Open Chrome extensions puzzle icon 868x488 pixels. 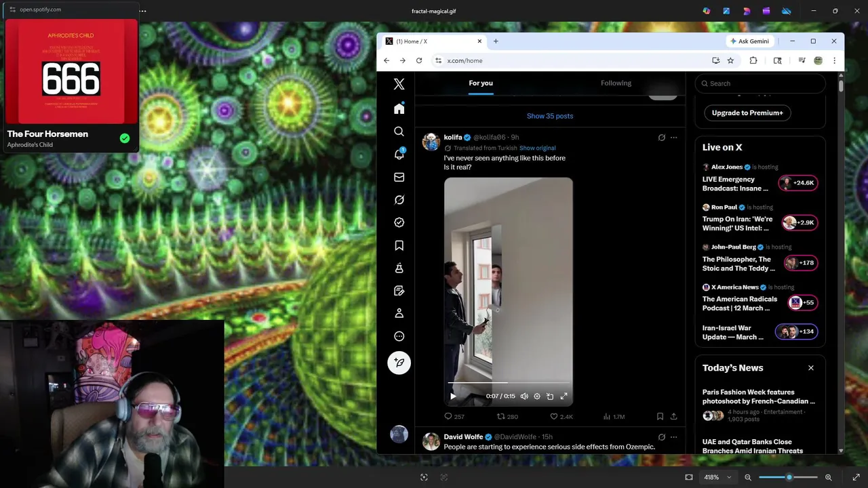tap(753, 60)
